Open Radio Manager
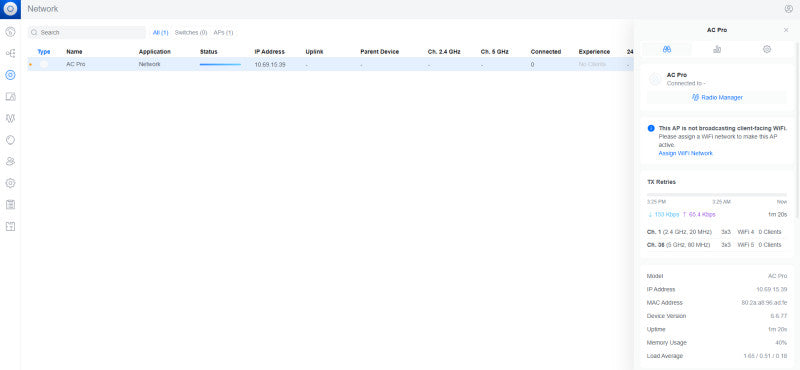Image resolution: width=800 pixels, height=370 pixels. 717,97
